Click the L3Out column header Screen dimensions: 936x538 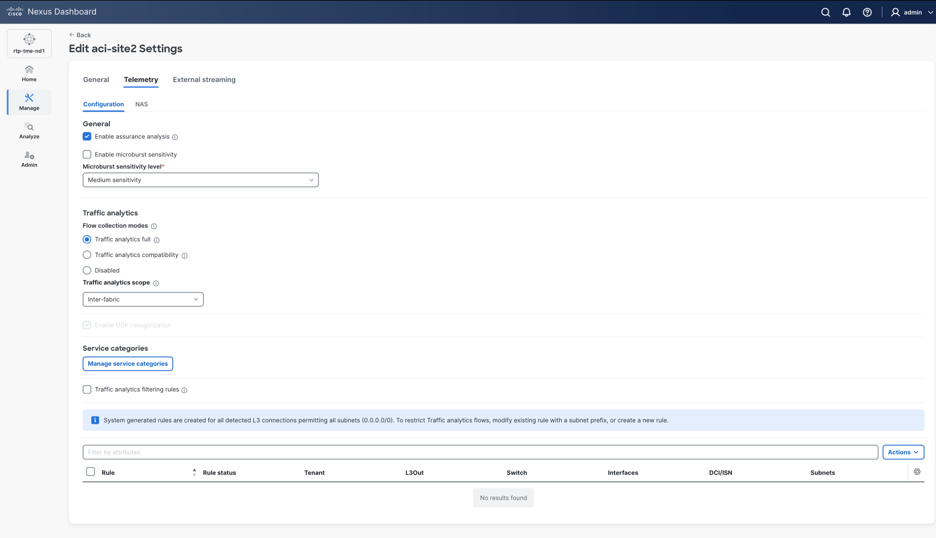(x=414, y=472)
